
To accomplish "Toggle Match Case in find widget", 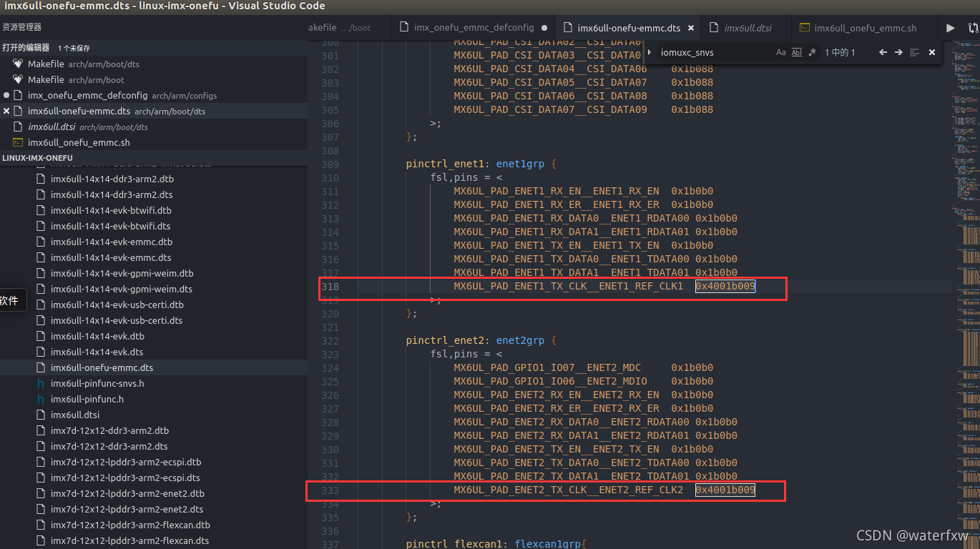I will point(780,52).
